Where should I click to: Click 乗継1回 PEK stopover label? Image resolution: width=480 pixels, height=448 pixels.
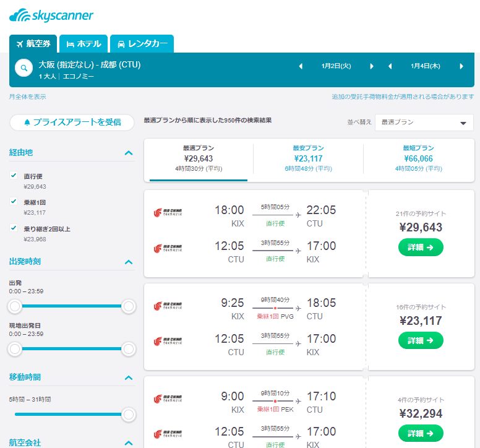tap(275, 410)
